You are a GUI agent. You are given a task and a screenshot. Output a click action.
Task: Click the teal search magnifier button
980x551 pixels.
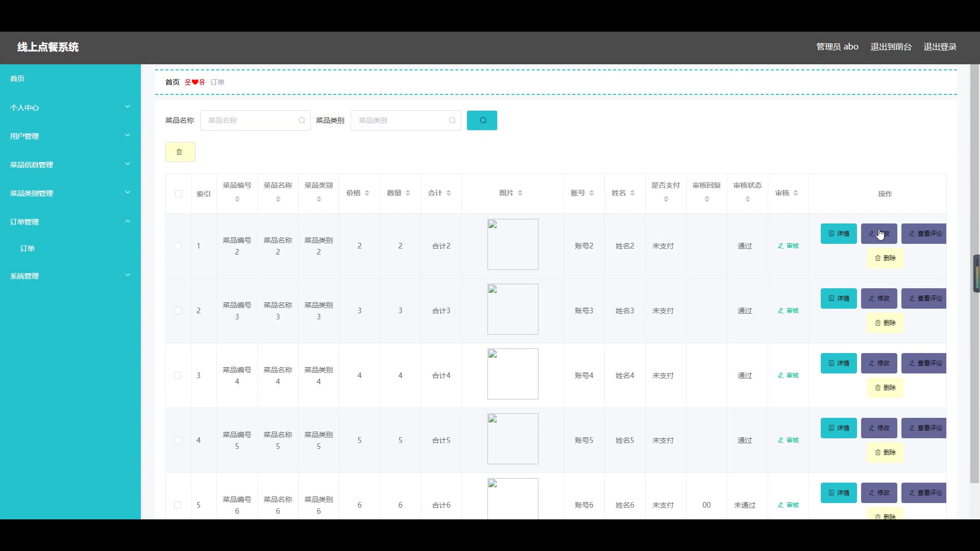[482, 120]
